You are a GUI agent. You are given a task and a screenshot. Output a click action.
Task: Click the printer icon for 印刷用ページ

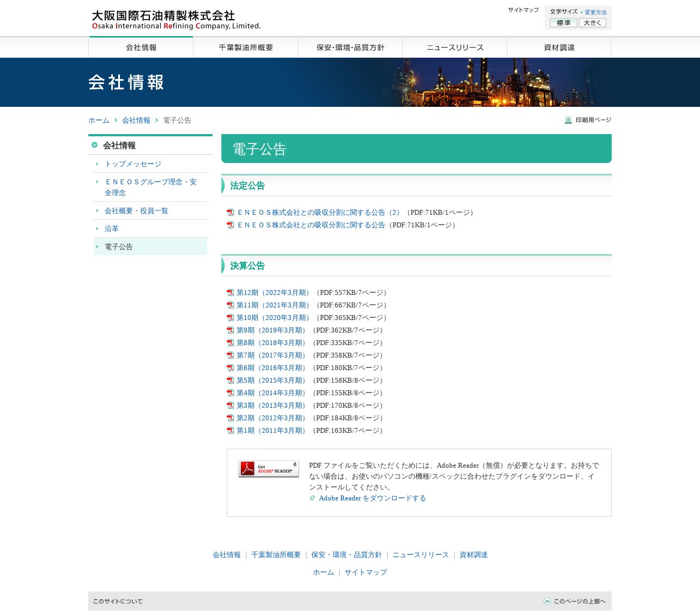(568, 120)
